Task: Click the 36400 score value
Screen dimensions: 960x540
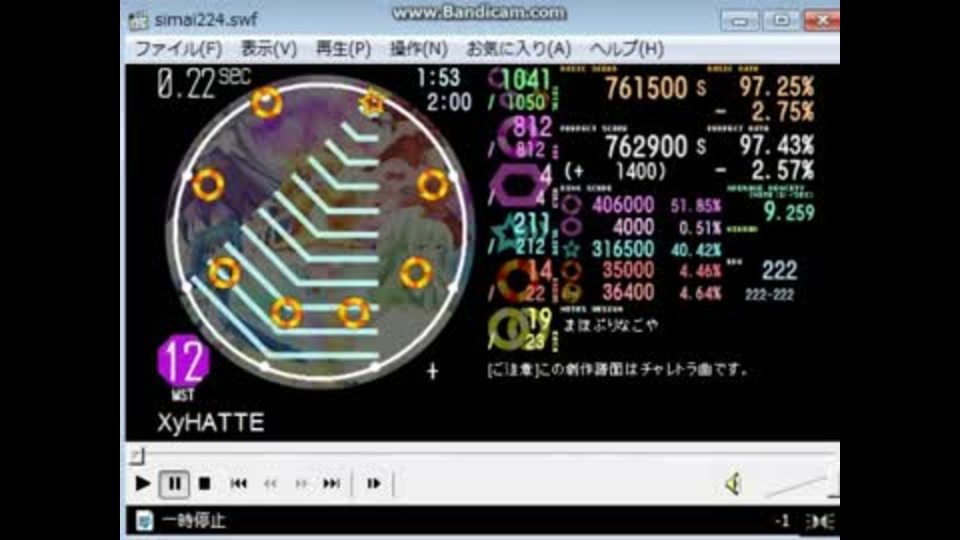Action: (x=628, y=293)
